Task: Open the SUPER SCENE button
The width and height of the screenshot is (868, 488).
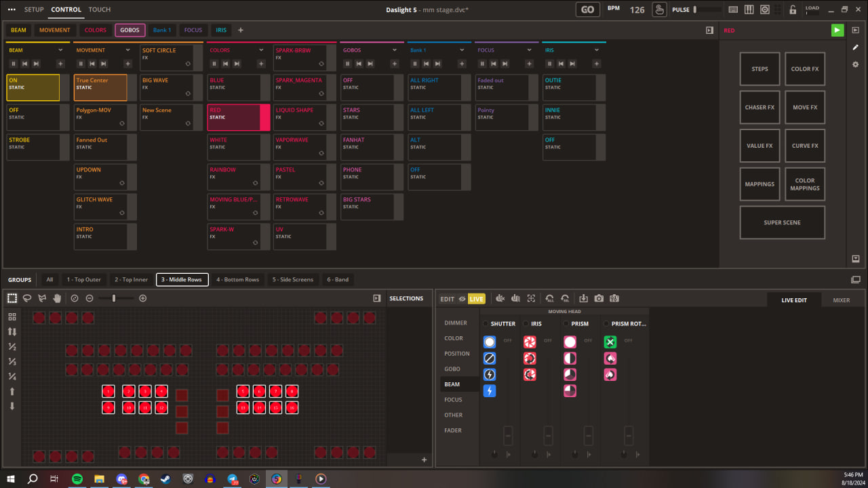Action: [x=783, y=222]
